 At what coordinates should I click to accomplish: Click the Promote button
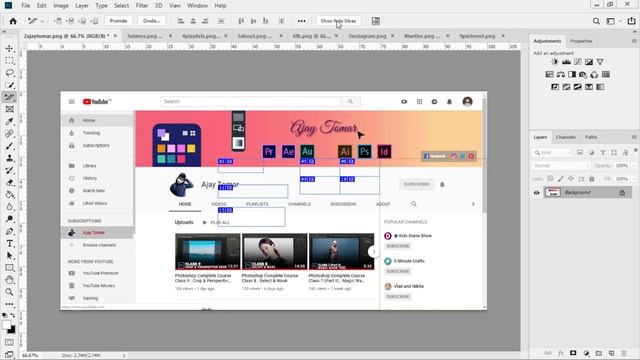[118, 21]
